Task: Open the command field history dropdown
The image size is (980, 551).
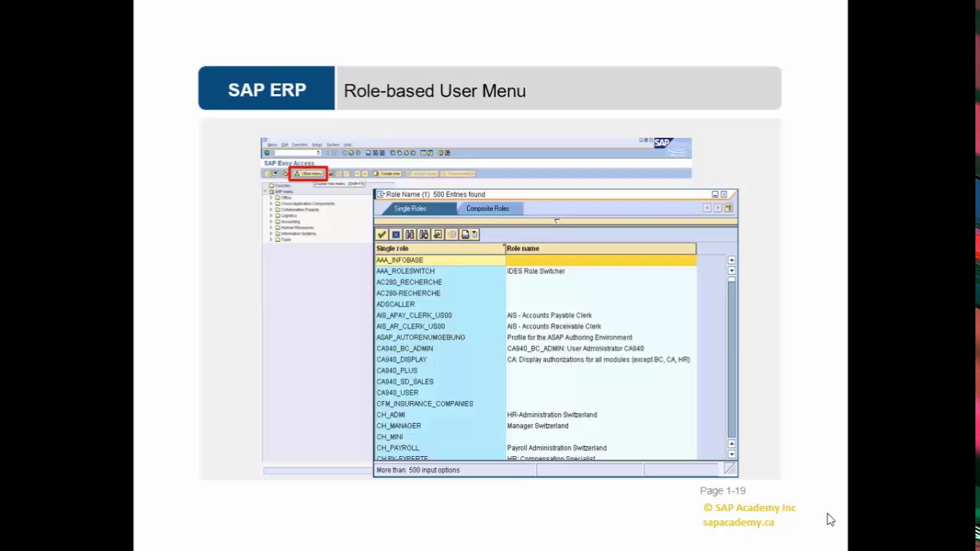Action: pyautogui.click(x=318, y=153)
